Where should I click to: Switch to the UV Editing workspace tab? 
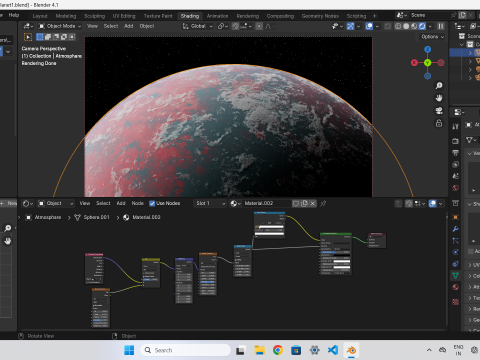pos(124,16)
